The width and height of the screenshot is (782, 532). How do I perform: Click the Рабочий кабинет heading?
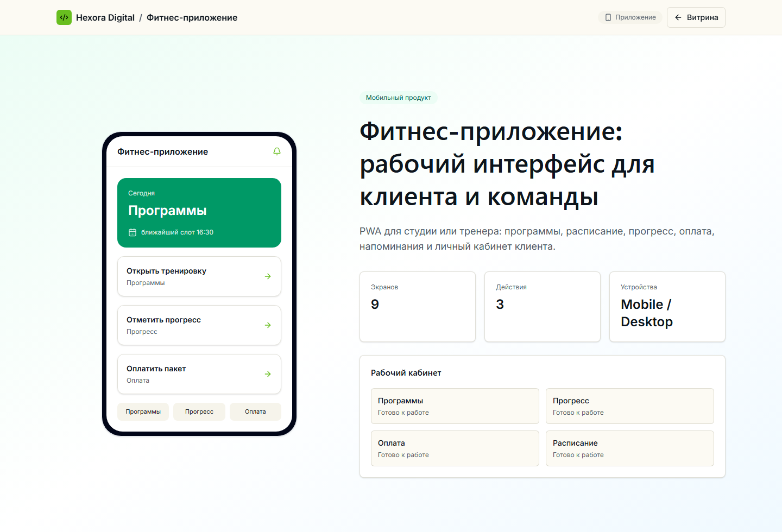[x=406, y=373]
